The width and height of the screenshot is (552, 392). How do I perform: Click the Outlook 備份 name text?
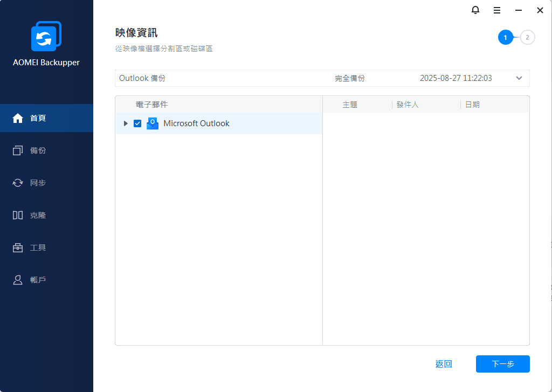[142, 78]
